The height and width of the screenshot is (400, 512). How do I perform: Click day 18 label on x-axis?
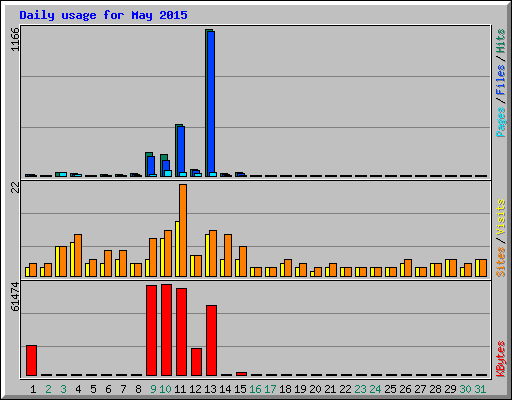click(285, 389)
